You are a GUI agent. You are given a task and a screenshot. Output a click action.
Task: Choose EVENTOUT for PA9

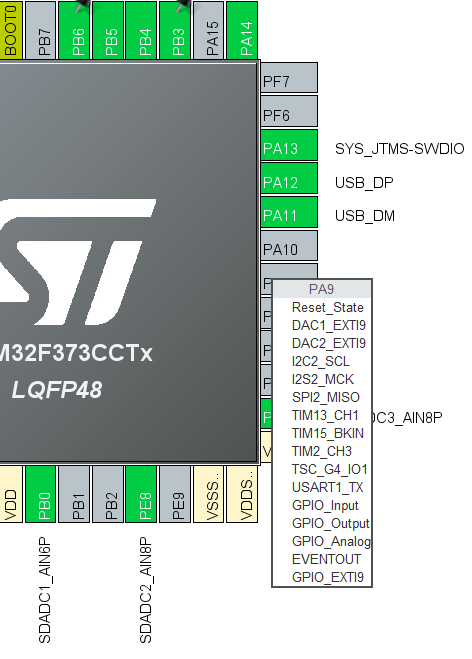(322, 560)
